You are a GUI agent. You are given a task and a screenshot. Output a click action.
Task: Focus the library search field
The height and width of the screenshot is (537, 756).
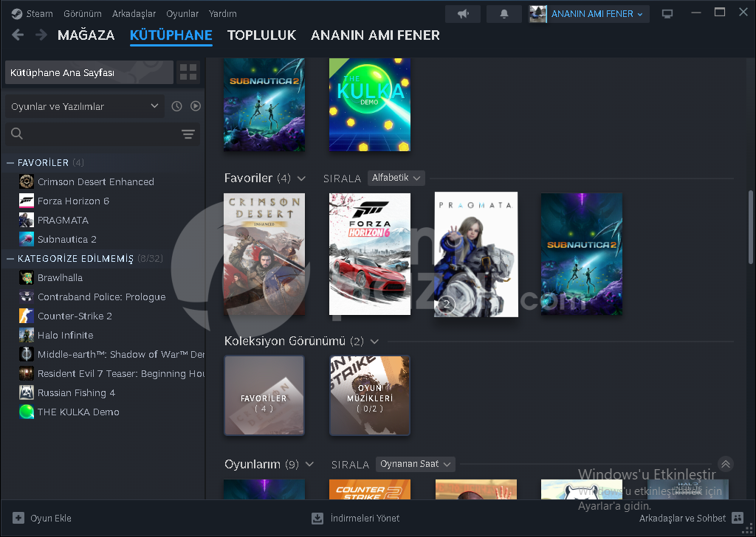pos(97,134)
